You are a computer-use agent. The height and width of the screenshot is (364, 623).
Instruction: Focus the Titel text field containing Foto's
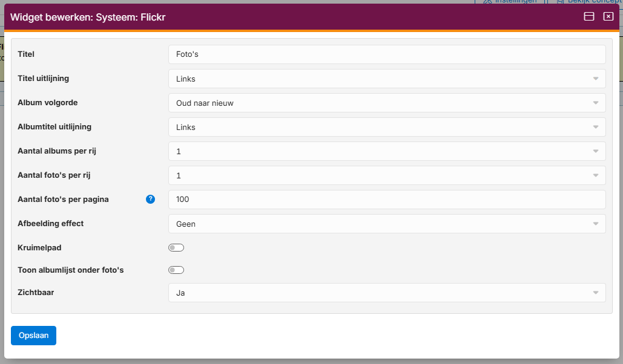(386, 54)
